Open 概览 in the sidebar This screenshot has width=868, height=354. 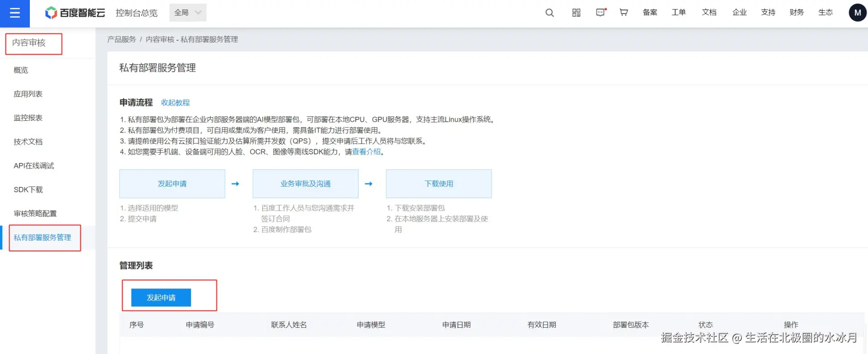21,70
